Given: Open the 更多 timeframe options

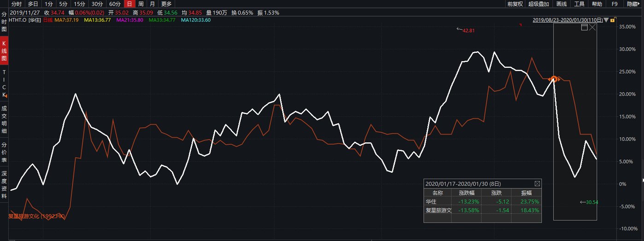Looking at the screenshot, I should click(166, 4).
